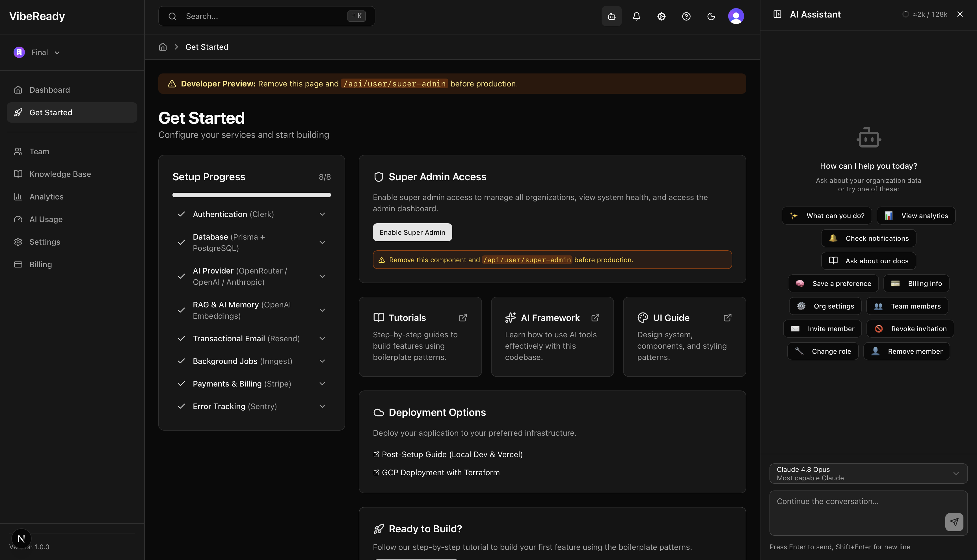Expand the Authentication (Clerk) step
The height and width of the screenshot is (560, 977).
click(x=251, y=214)
